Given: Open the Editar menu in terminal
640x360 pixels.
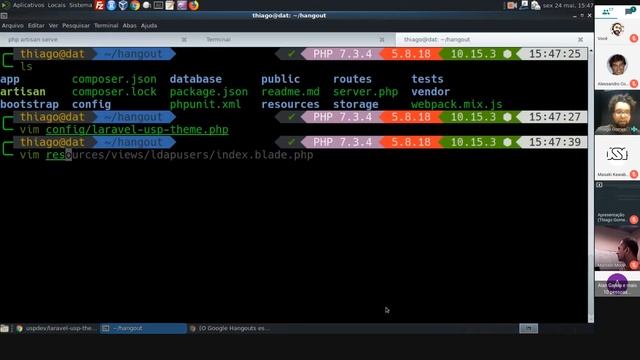Looking at the screenshot, I should click(x=36, y=25).
